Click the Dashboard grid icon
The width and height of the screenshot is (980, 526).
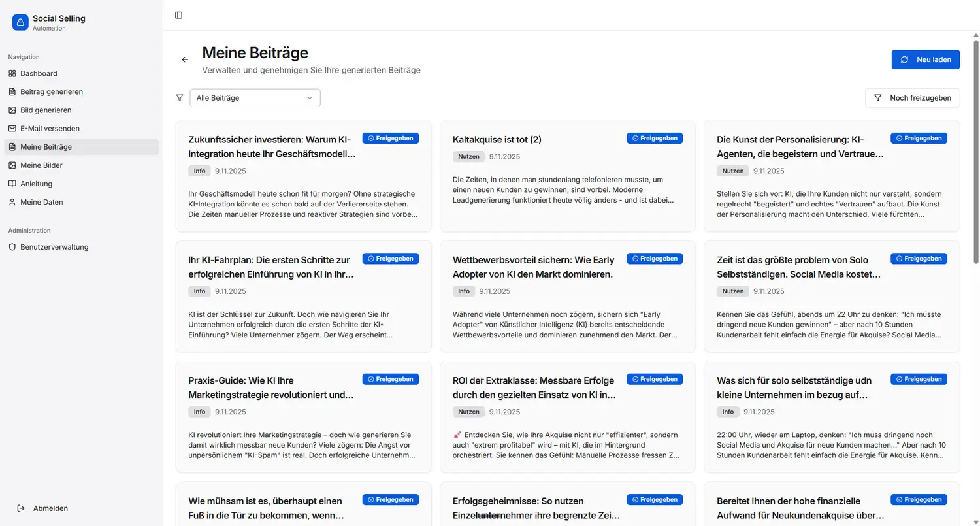tap(12, 74)
